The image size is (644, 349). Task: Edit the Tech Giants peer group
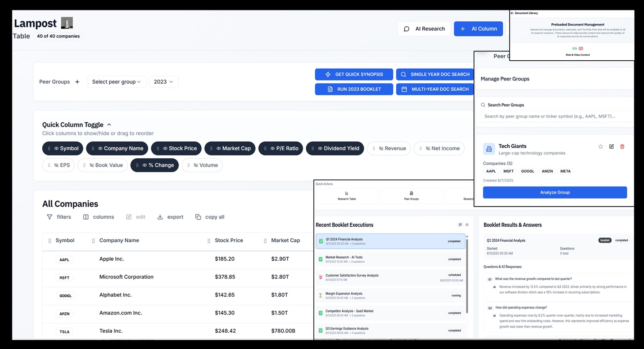[x=611, y=147]
